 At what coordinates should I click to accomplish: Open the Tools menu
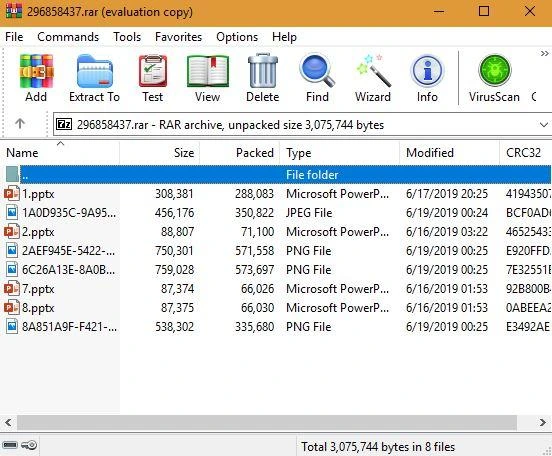pyautogui.click(x=127, y=37)
